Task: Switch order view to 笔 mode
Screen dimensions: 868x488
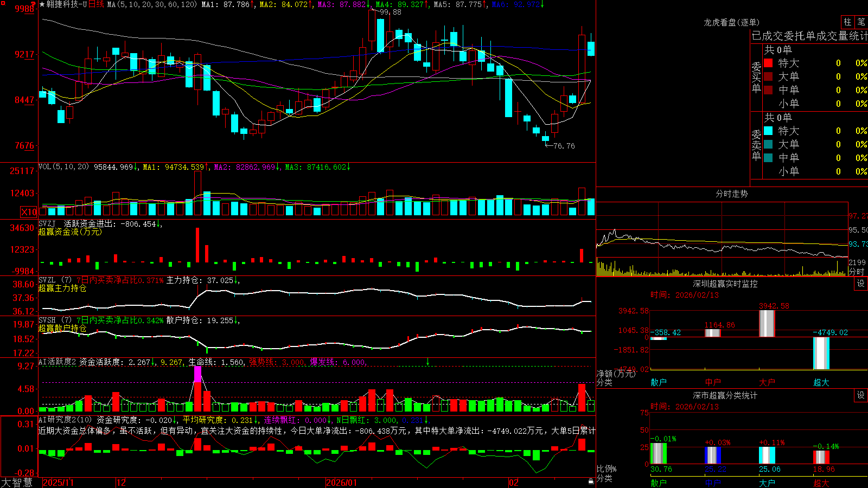Action: (x=861, y=22)
